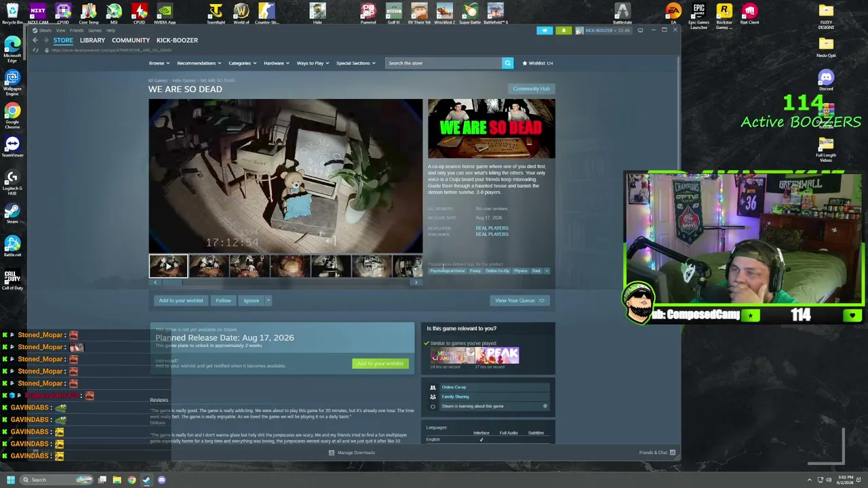Click the Psychological Horror tag
The height and width of the screenshot is (488, 868).
[x=448, y=271]
